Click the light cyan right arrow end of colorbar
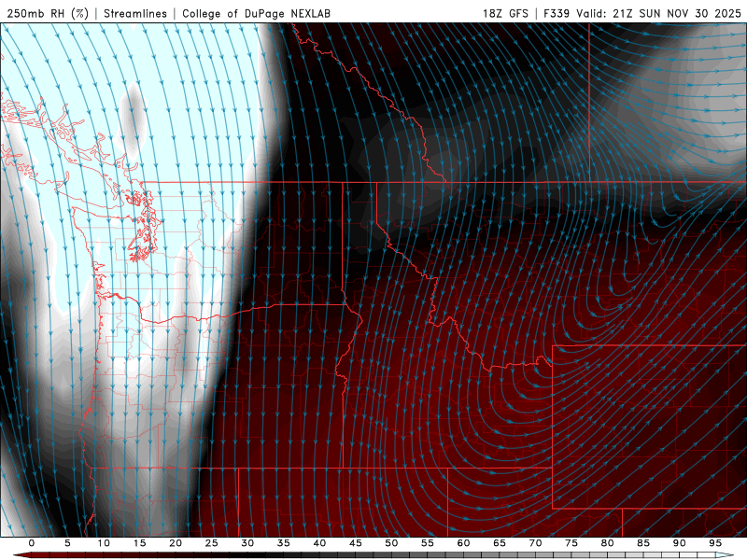 [725, 555]
